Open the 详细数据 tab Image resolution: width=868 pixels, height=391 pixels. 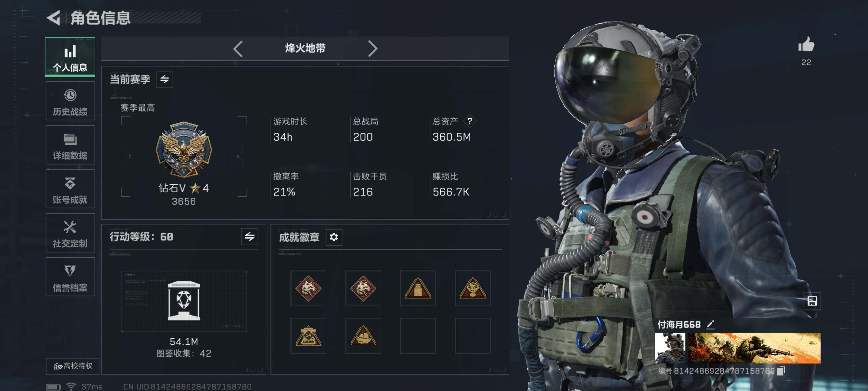(x=70, y=145)
